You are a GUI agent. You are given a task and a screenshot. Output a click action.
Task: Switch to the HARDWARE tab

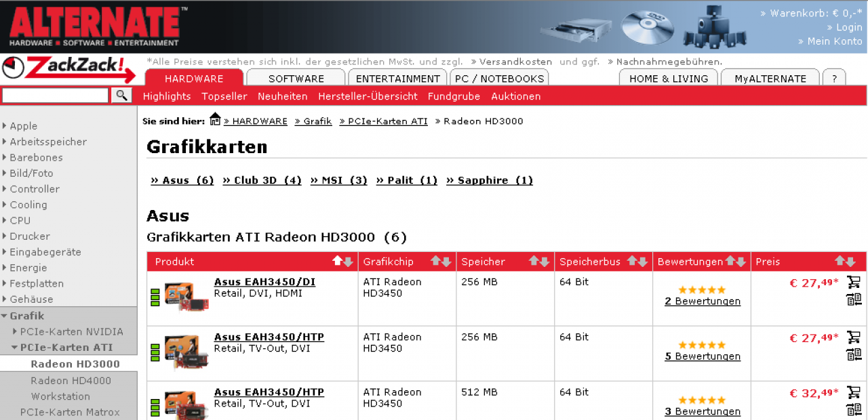click(x=194, y=78)
